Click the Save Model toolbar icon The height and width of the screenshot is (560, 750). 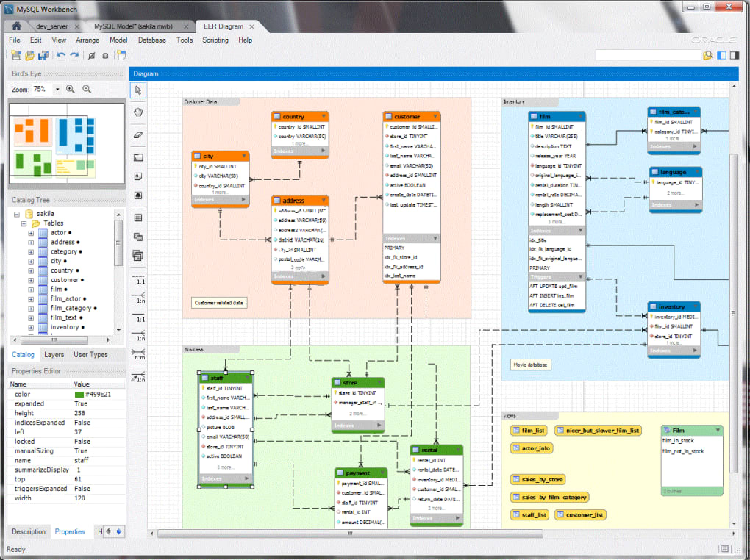pyautogui.click(x=43, y=55)
